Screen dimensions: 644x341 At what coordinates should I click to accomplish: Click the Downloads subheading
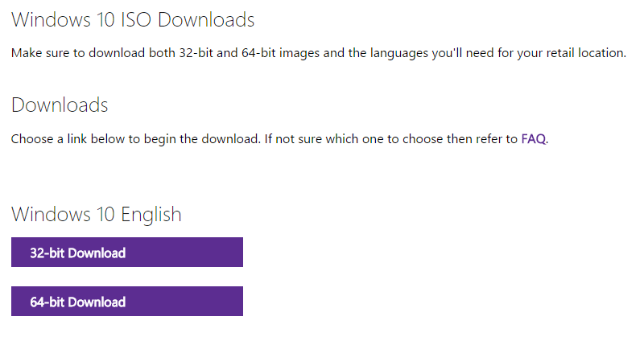[60, 105]
